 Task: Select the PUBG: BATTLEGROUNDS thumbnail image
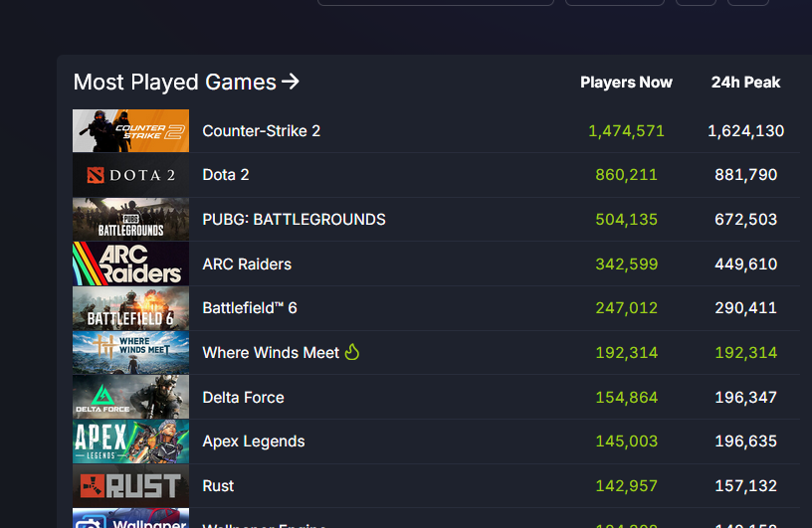click(x=130, y=220)
